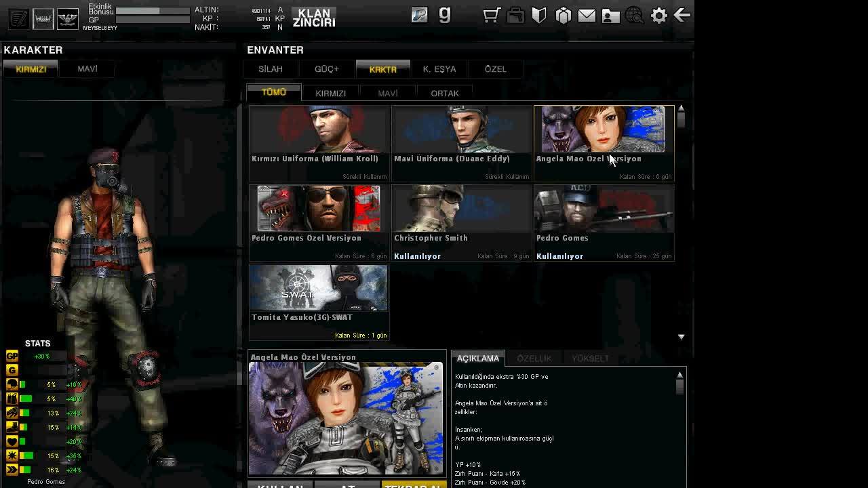Click the letter g icon
The width and height of the screenshot is (868, 488).
tap(445, 14)
